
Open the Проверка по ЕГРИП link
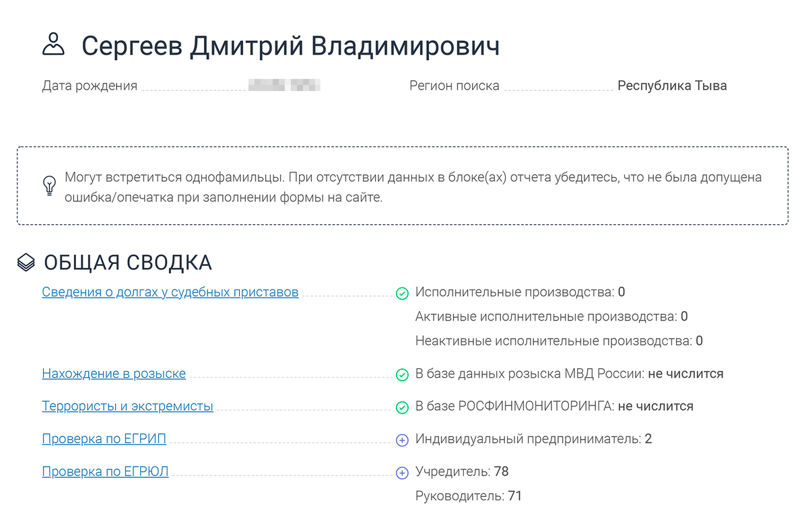pyautogui.click(x=104, y=439)
